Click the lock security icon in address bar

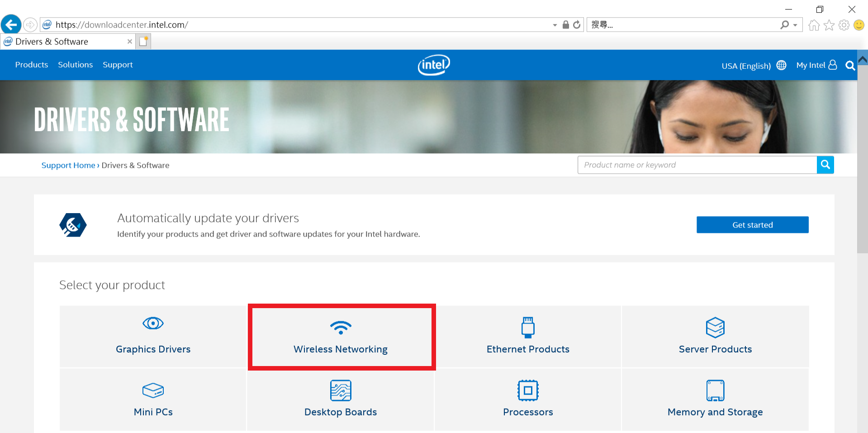[x=565, y=24]
